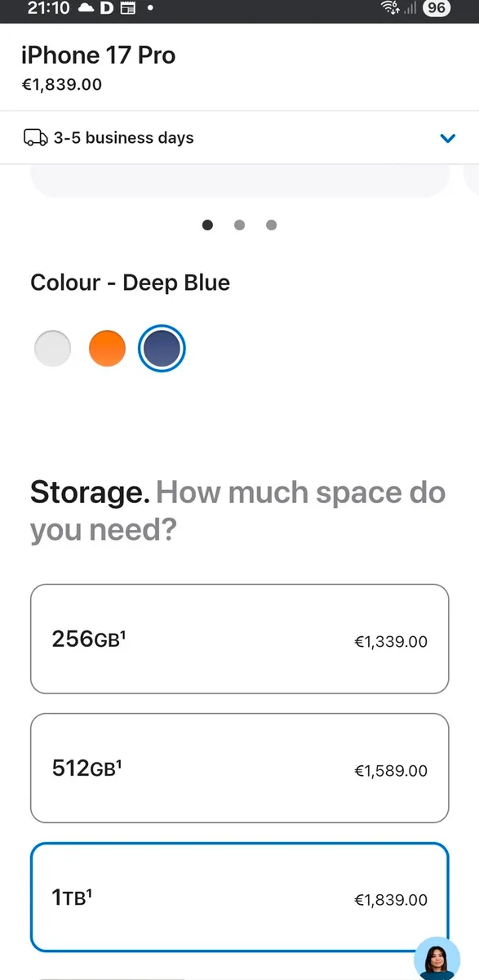
Task: Tap the iPhone 17 Pro title
Action: pyautogui.click(x=98, y=56)
